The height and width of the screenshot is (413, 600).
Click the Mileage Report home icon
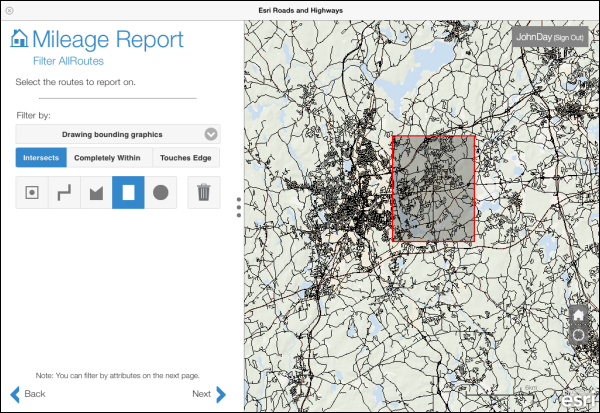[x=18, y=40]
